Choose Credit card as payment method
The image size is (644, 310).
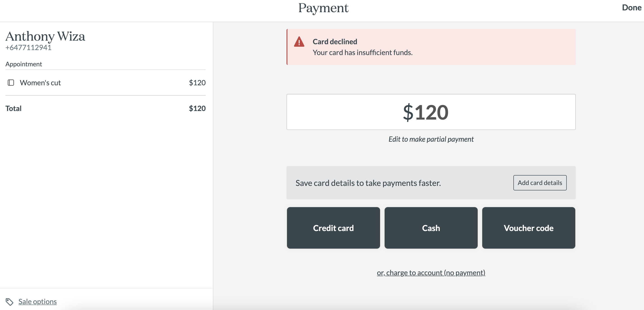click(x=333, y=228)
